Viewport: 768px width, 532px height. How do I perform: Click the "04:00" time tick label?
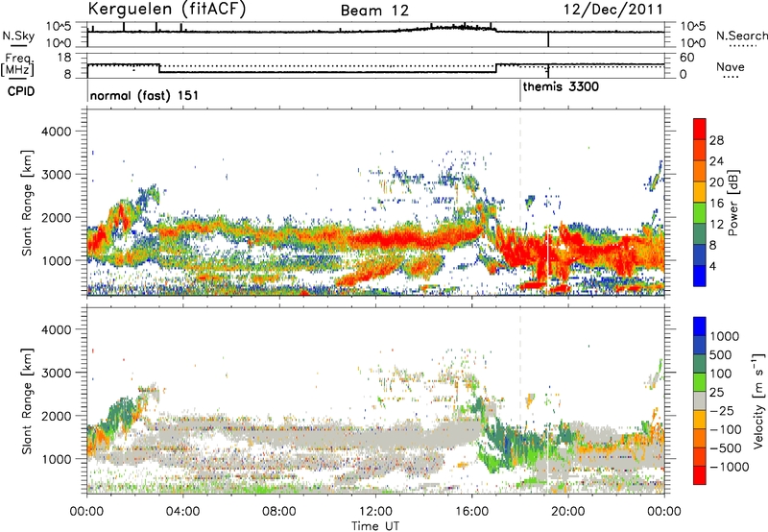click(x=182, y=512)
